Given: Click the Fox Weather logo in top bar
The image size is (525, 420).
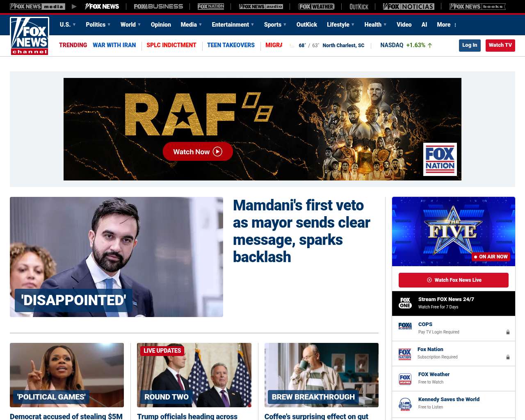Looking at the screenshot, I should tap(316, 7).
